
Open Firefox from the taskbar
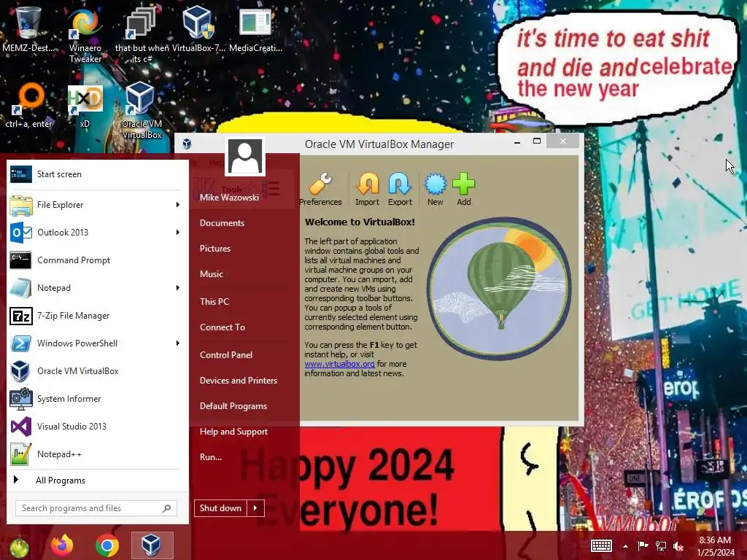(x=62, y=545)
